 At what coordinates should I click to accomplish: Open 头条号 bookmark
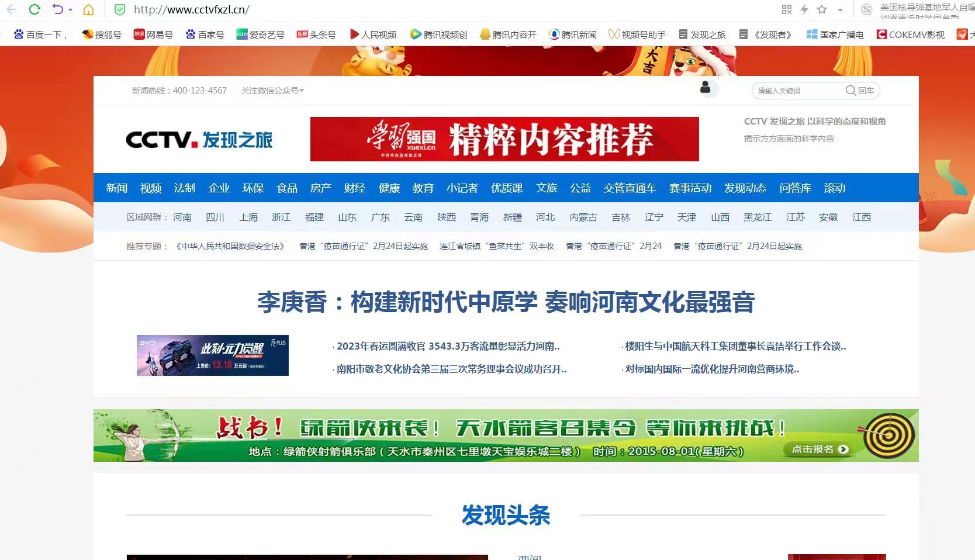[x=316, y=34]
